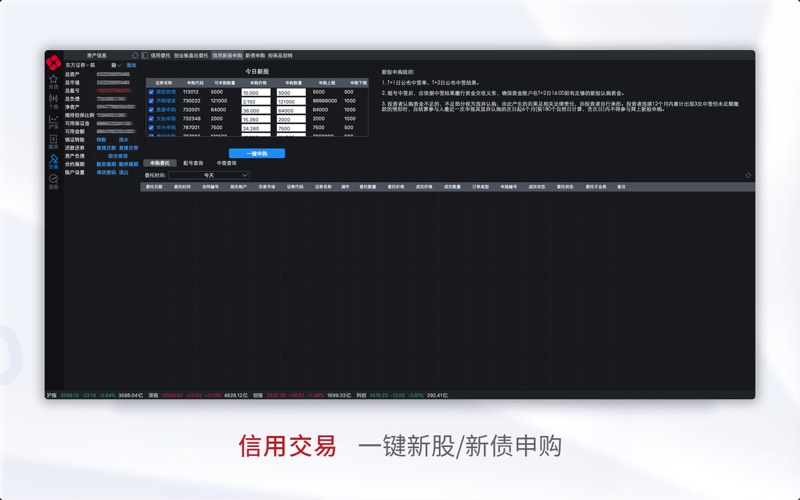Viewport: 800px width, 500px height.
Task: Click the 退出 link
Action: pos(123,172)
